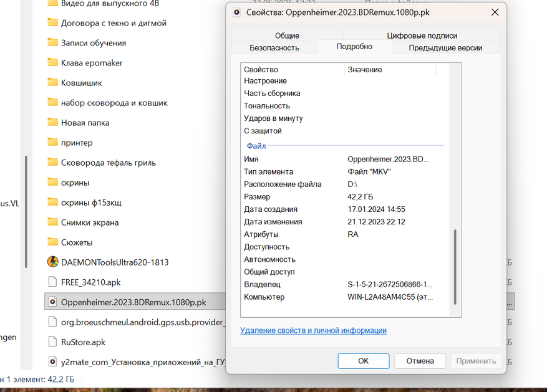Screen dimensions: 547x392
Task: Click folder icon of скрины ф15зкщ
Action: point(52,202)
